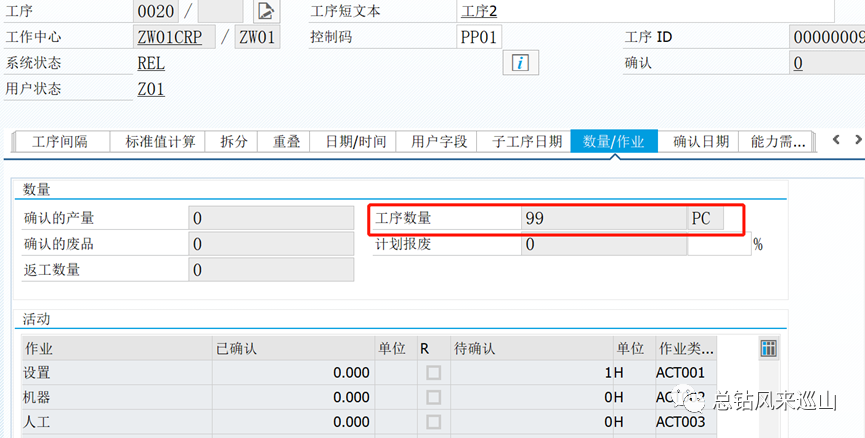The width and height of the screenshot is (865, 438).
Task: Open the 确认日期 tab
Action: coord(701,142)
